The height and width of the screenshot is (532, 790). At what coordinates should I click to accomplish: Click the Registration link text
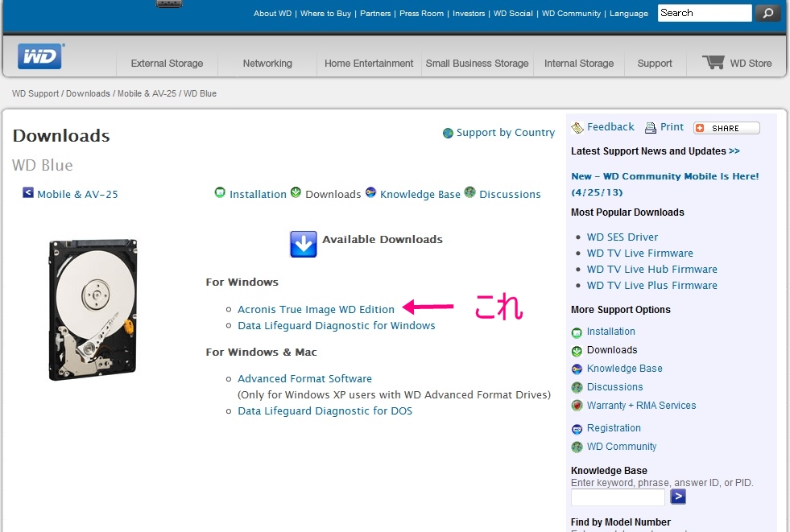[614, 428]
